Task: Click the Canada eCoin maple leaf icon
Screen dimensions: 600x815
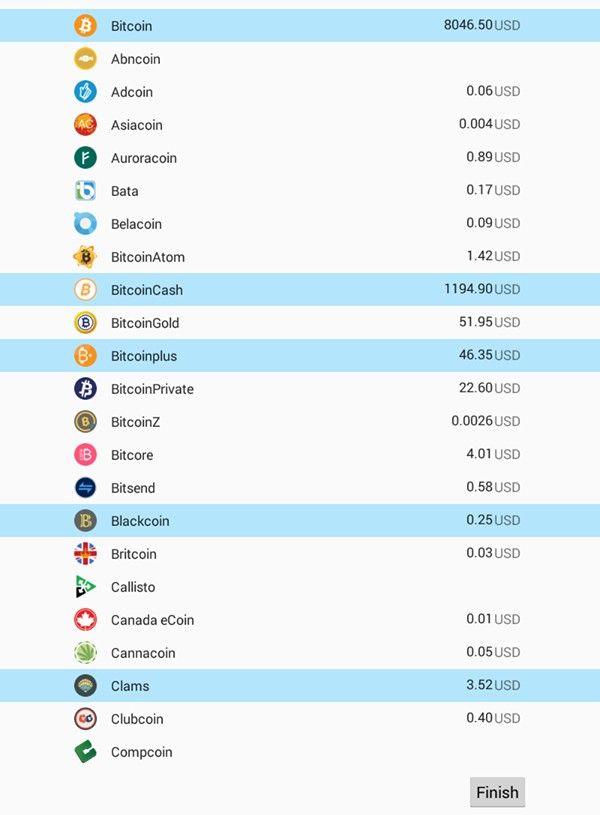Action: [86, 620]
